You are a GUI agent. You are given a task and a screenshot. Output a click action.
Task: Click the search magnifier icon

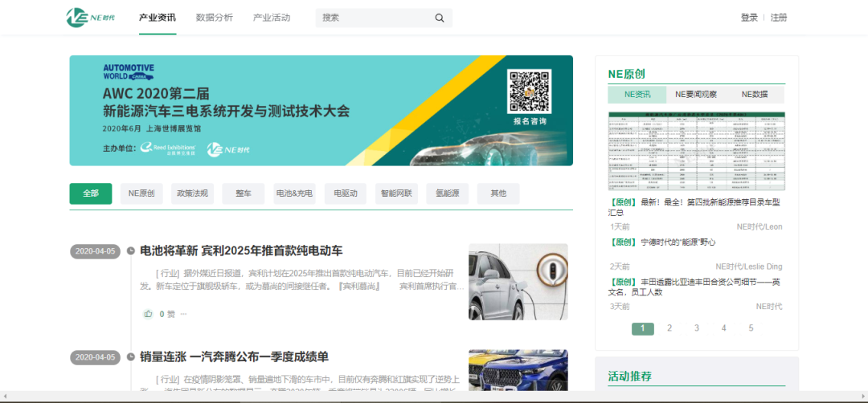(440, 18)
